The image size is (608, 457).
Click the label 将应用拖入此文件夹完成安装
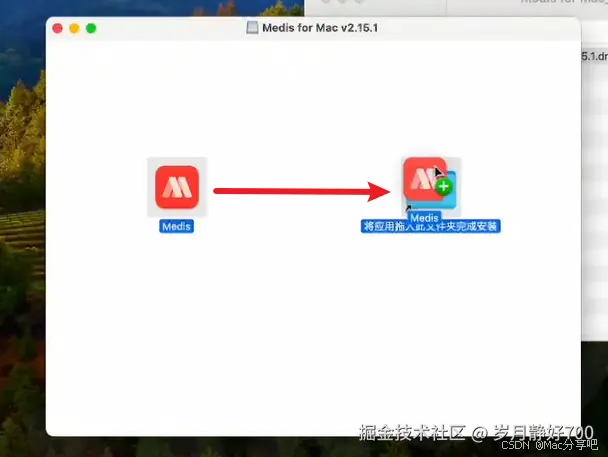[430, 226]
